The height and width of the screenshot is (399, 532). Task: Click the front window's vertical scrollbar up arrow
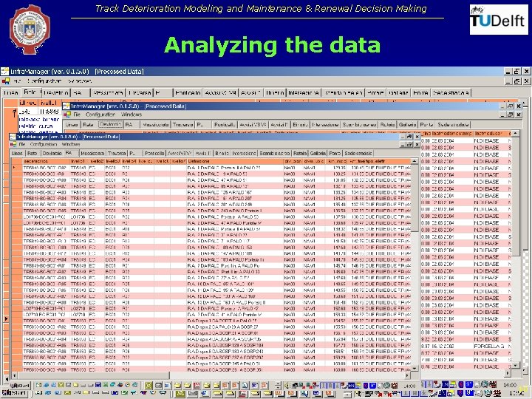(x=415, y=161)
